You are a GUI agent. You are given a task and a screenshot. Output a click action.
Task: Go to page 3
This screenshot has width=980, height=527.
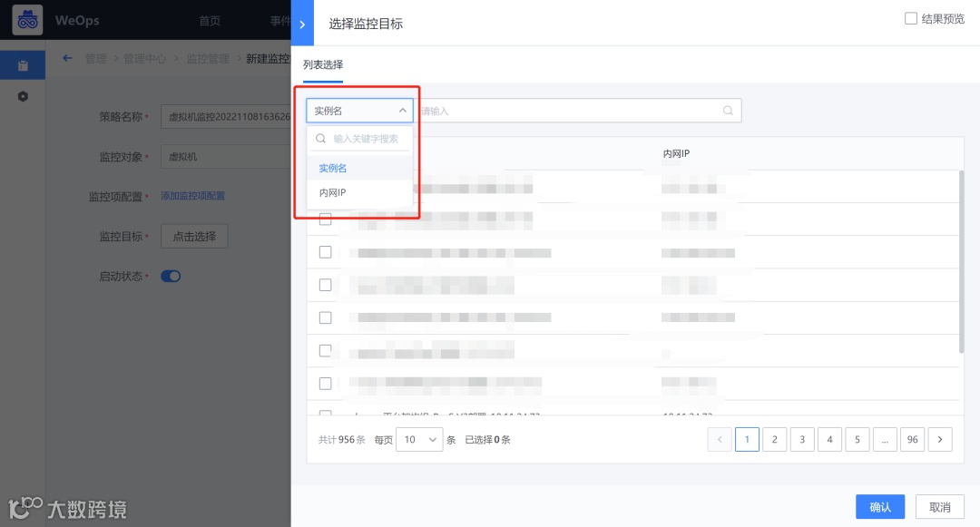click(x=802, y=440)
